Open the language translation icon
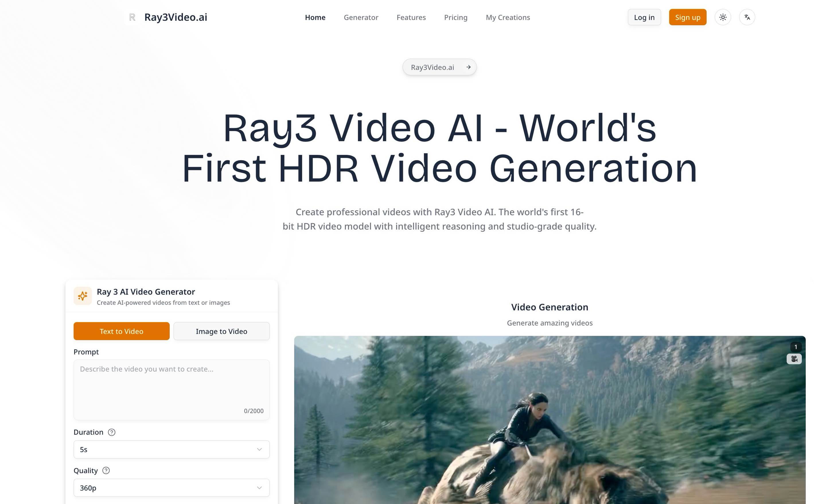The image size is (826, 504). [x=747, y=17]
